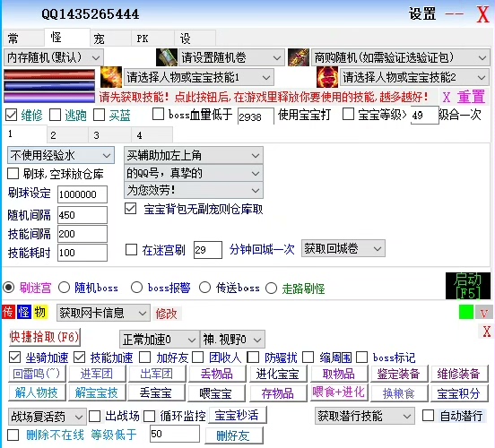Enable 自动潜行 checkbox

[x=428, y=415]
